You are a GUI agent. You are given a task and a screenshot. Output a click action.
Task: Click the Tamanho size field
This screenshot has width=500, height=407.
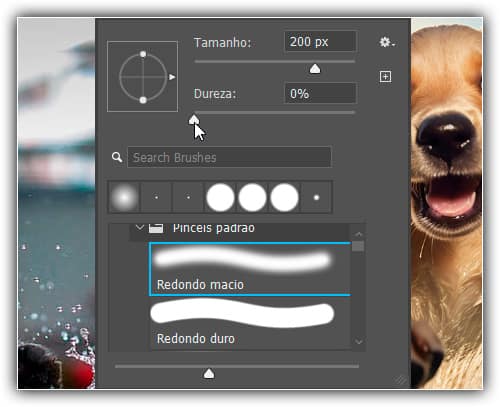pos(320,42)
